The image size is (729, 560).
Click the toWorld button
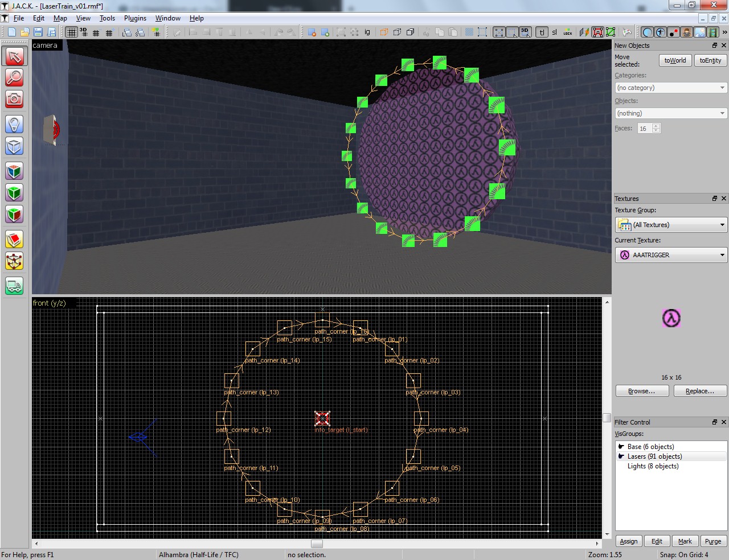(x=675, y=60)
